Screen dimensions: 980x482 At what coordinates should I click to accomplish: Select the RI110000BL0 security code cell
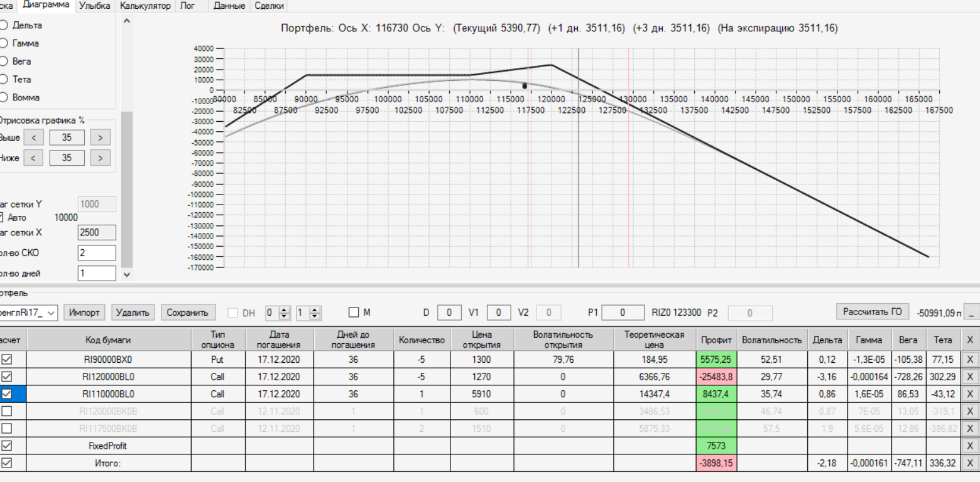(x=109, y=394)
